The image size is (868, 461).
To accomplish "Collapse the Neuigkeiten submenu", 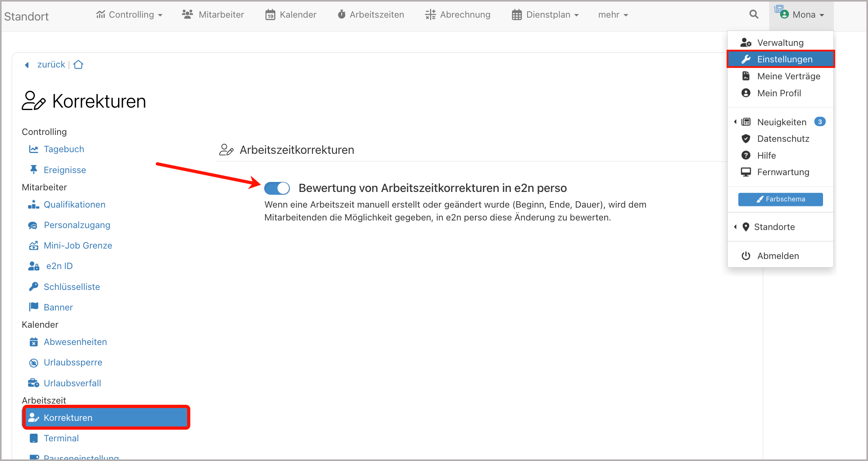I will point(736,122).
